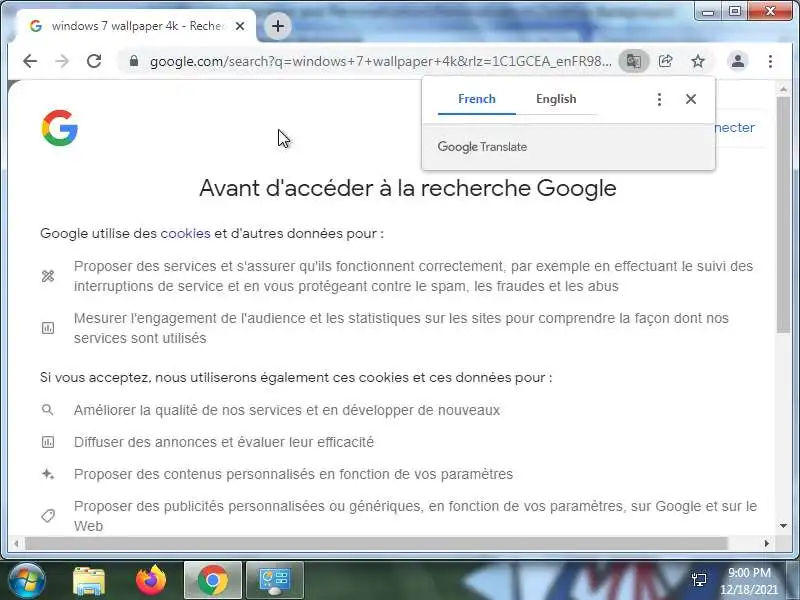The height and width of the screenshot is (600, 800).
Task: Click chart icon beside Mesurer l'engagement
Action: (48, 328)
